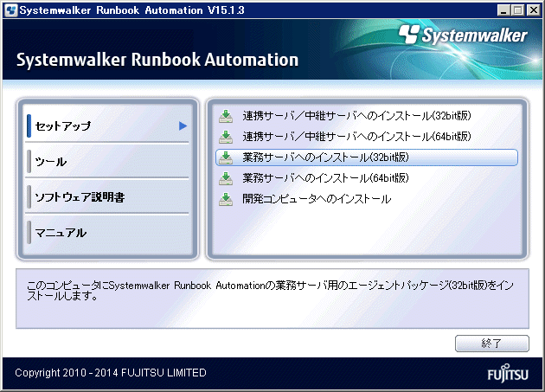Click the download icon beside 連携サーバ 32bit版 install

pyautogui.click(x=226, y=116)
